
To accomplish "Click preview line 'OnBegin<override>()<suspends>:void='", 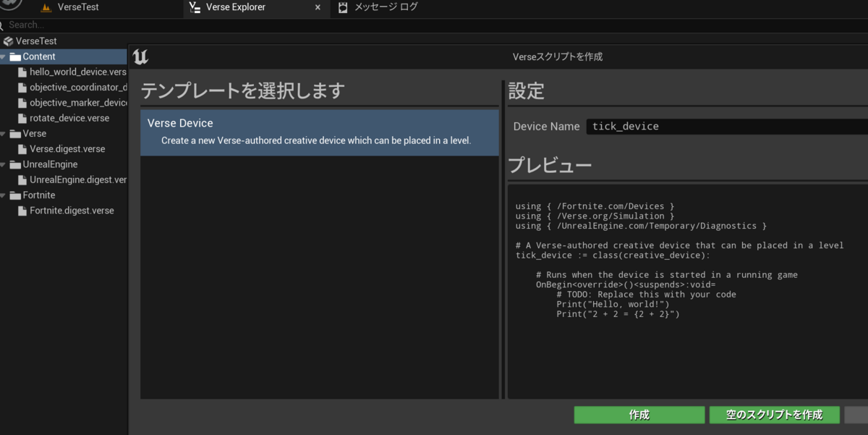I will 626,285.
